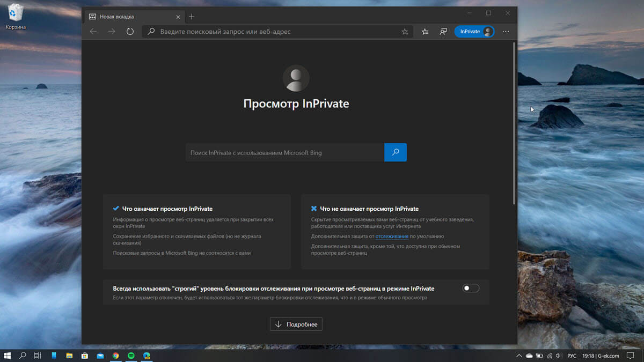Expand details with the Подробнее button

[296, 324]
